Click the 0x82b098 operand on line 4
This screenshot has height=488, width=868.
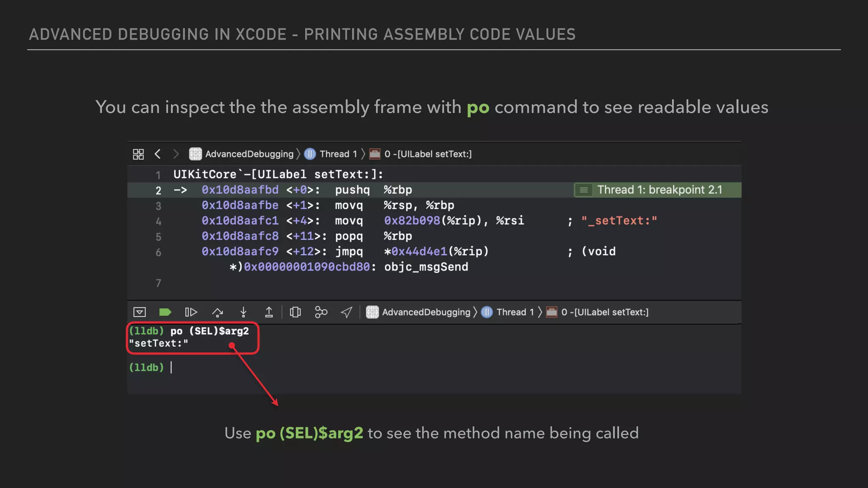pyautogui.click(x=412, y=221)
